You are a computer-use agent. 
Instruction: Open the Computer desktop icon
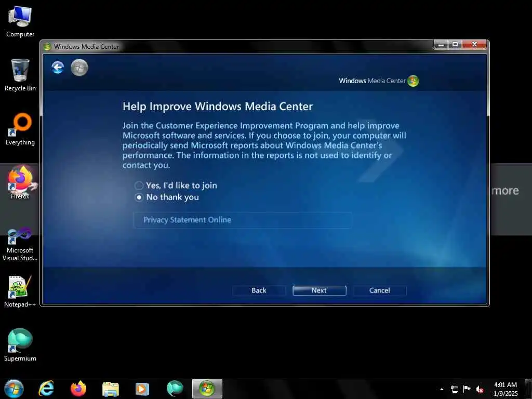point(20,22)
